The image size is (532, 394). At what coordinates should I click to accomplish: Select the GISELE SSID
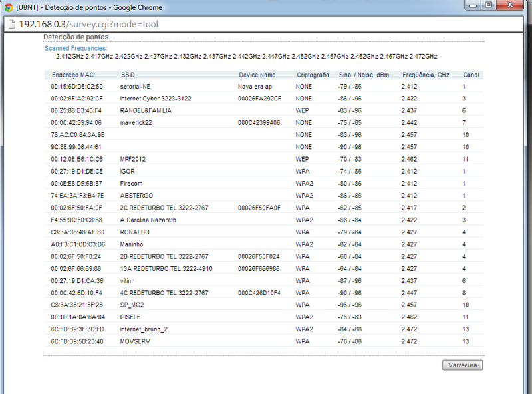point(130,317)
